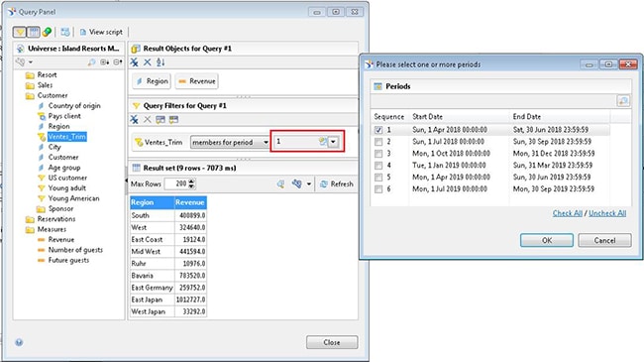Viewport: 644px width, 362px height.
Task: Click the result set search icon
Action: click(x=281, y=183)
